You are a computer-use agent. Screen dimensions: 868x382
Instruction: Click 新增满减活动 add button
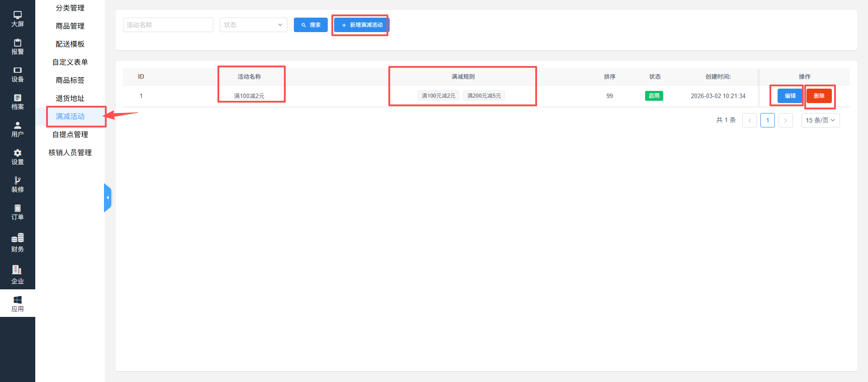(362, 25)
